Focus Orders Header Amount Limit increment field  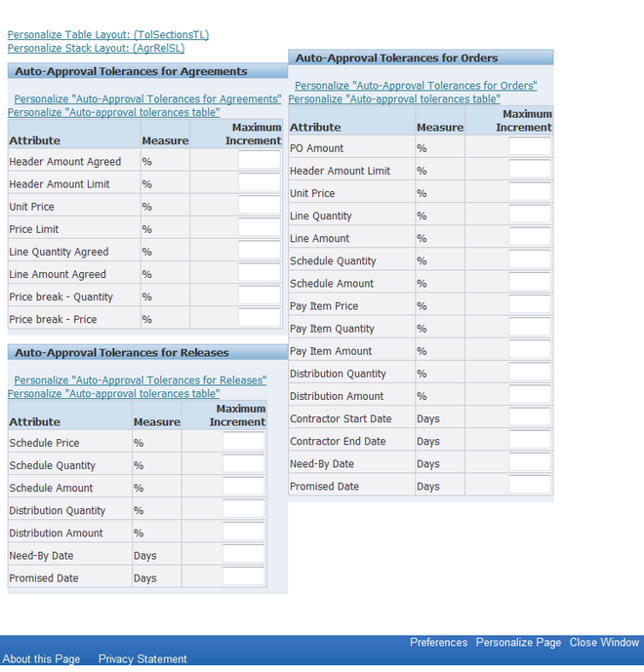[530, 170]
